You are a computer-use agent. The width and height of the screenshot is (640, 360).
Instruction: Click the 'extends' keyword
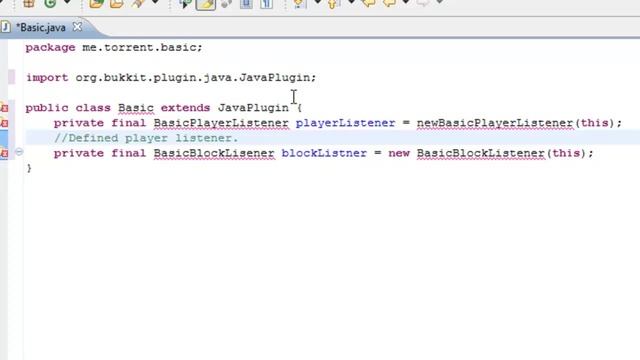coord(185,108)
